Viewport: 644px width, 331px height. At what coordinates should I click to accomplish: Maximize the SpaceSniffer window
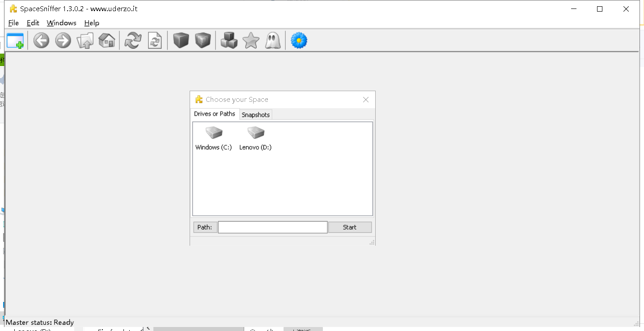tap(600, 9)
